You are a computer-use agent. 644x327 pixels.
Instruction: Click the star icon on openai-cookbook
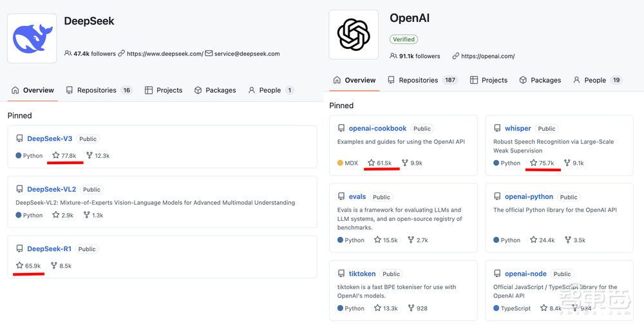(x=371, y=163)
